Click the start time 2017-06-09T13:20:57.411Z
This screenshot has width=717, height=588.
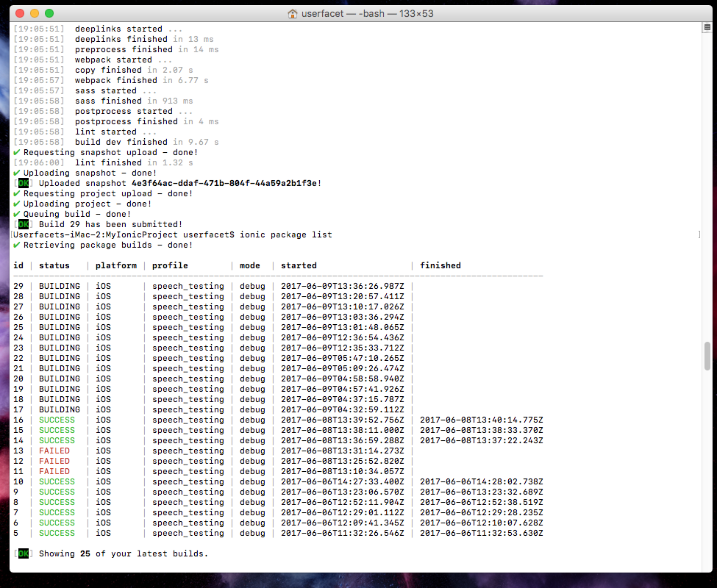(x=343, y=296)
